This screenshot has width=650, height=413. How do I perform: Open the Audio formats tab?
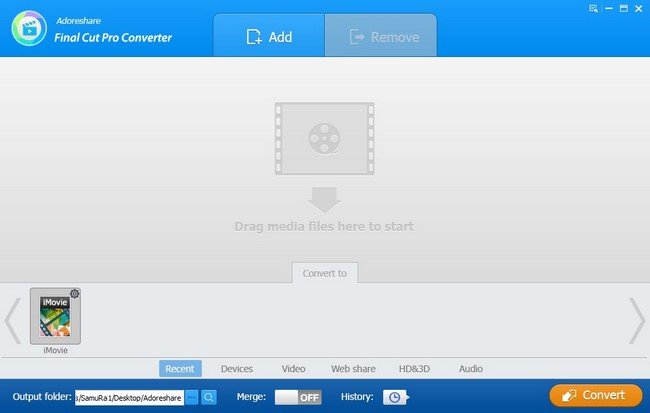click(470, 369)
